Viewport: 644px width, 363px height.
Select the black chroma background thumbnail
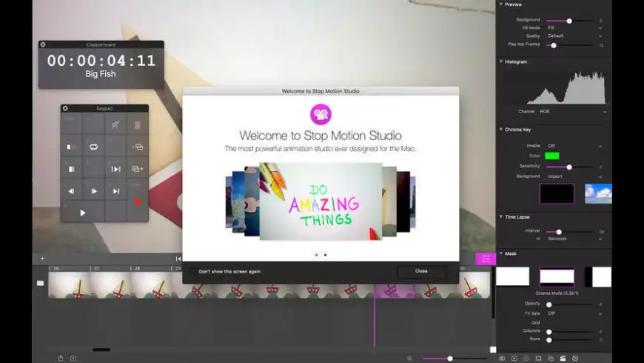tap(557, 193)
